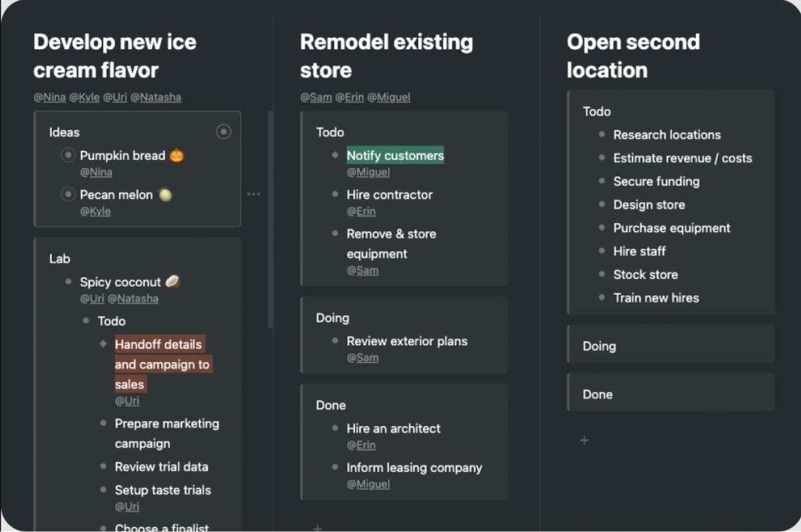This screenshot has width=801, height=532.
Task: Click the diamond bullet beside Handoff details
Action: [103, 344]
